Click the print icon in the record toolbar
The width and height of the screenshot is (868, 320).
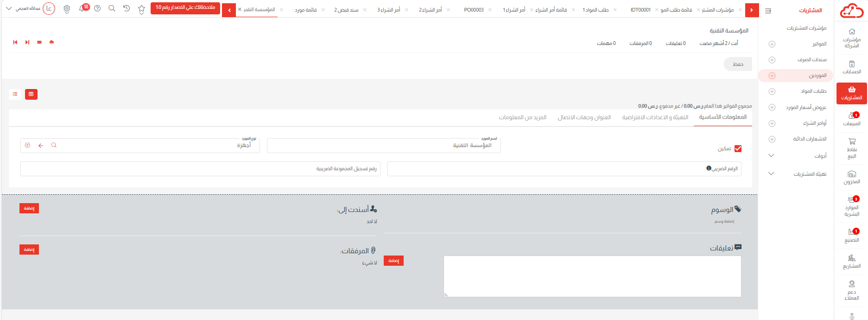51,42
